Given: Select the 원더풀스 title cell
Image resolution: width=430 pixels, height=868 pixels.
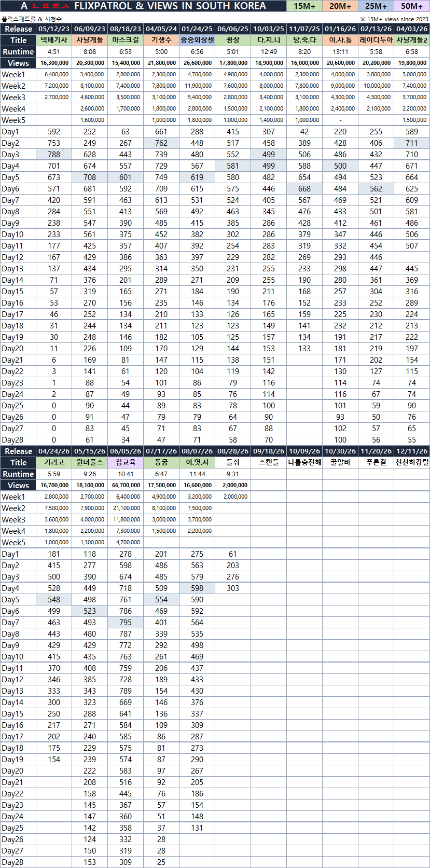Looking at the screenshot, I should [90, 462].
